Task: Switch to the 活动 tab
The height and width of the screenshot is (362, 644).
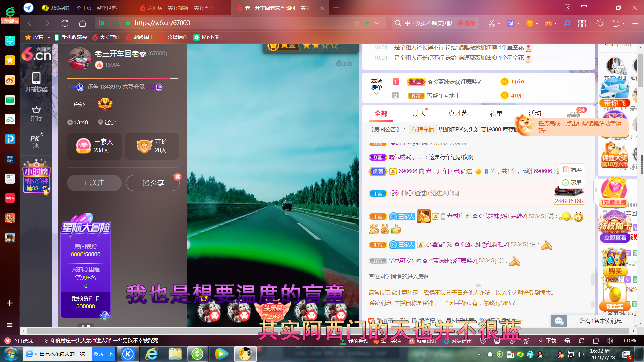Action: [535, 114]
